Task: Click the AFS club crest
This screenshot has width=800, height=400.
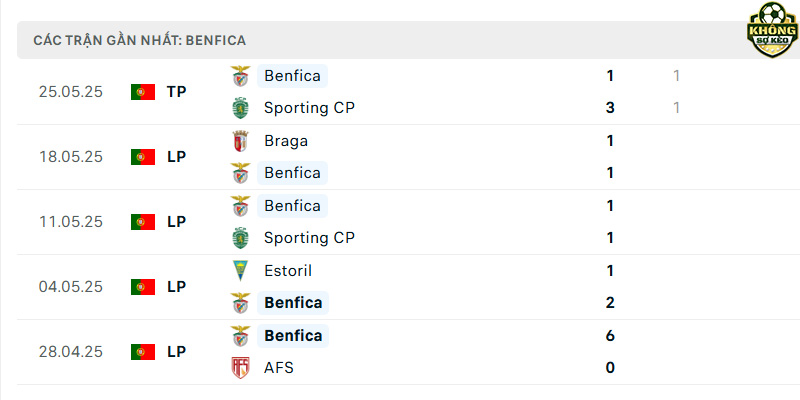Action: pyautogui.click(x=240, y=368)
